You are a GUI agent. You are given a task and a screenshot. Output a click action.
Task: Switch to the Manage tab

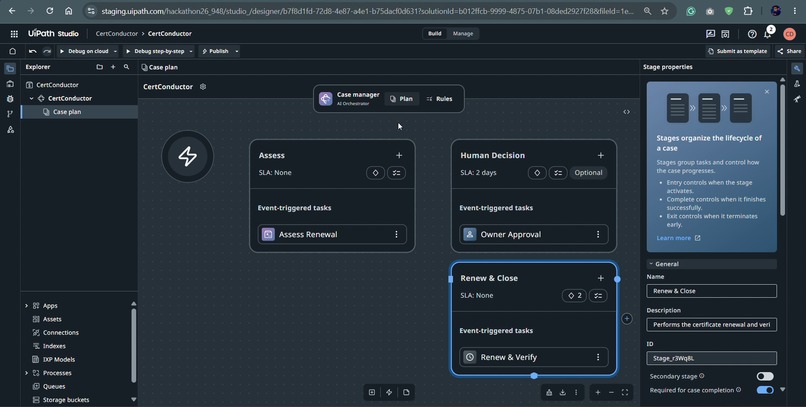[x=463, y=33]
